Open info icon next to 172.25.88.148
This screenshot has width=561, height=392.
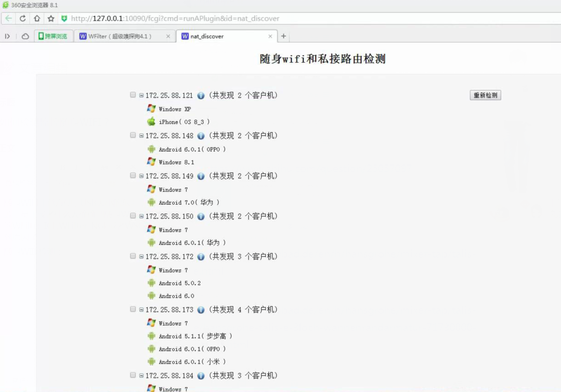pos(201,136)
